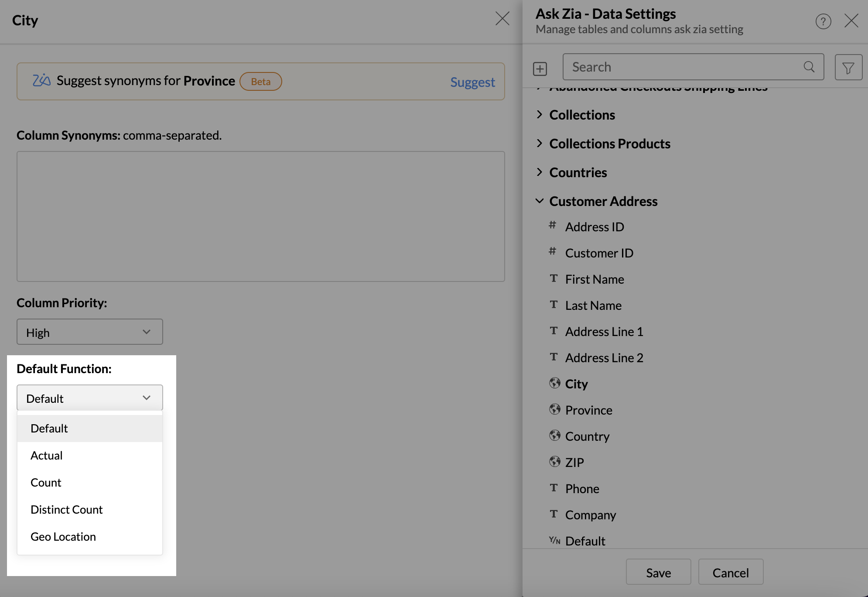This screenshot has height=597, width=868.
Task: Pick the Actual function option
Action: pos(47,456)
